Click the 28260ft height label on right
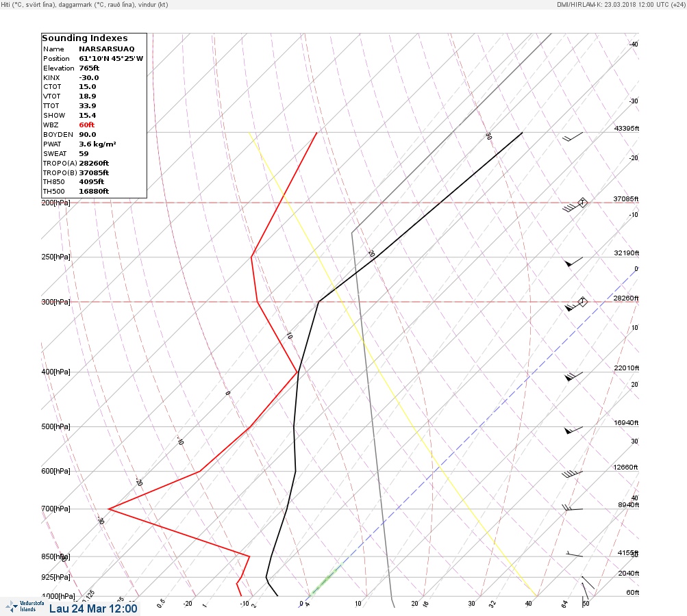The image size is (687, 616). (626, 298)
